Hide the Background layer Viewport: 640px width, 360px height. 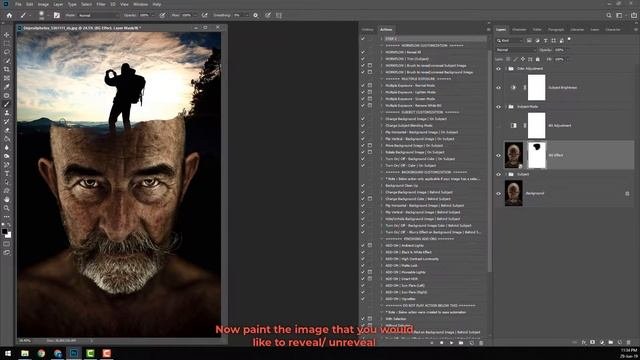tap(498, 193)
